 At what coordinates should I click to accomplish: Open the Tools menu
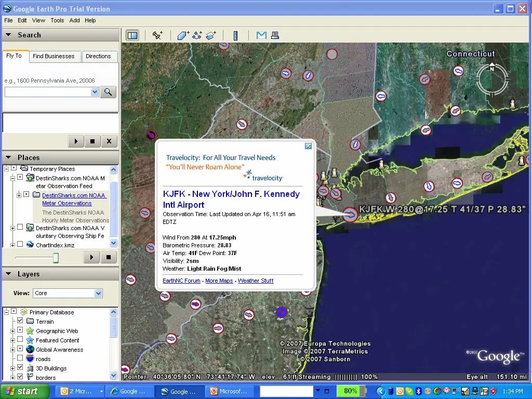pyautogui.click(x=57, y=20)
